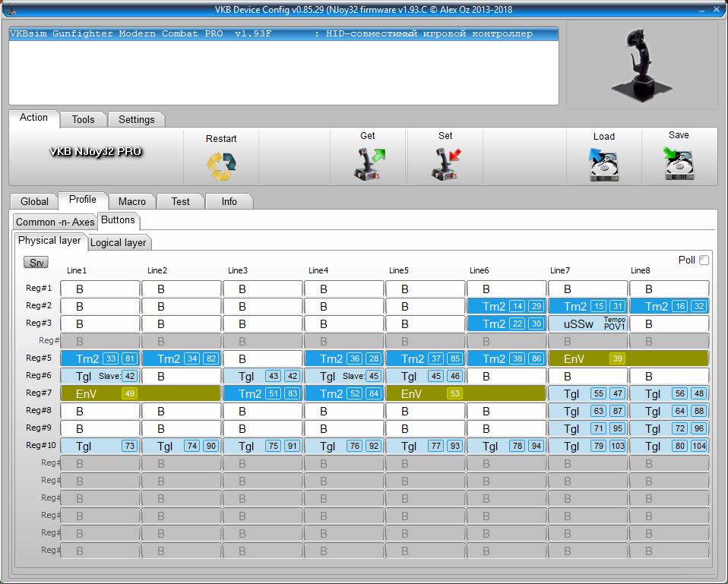Click the Get joystick icon with green arrow
This screenshot has height=584, width=728.
pos(369,164)
